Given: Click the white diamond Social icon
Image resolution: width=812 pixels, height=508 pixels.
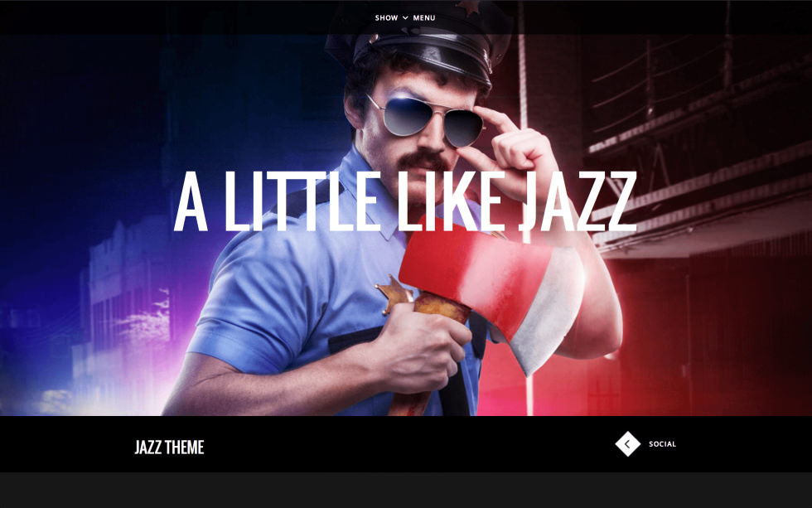Looking at the screenshot, I should (628, 444).
